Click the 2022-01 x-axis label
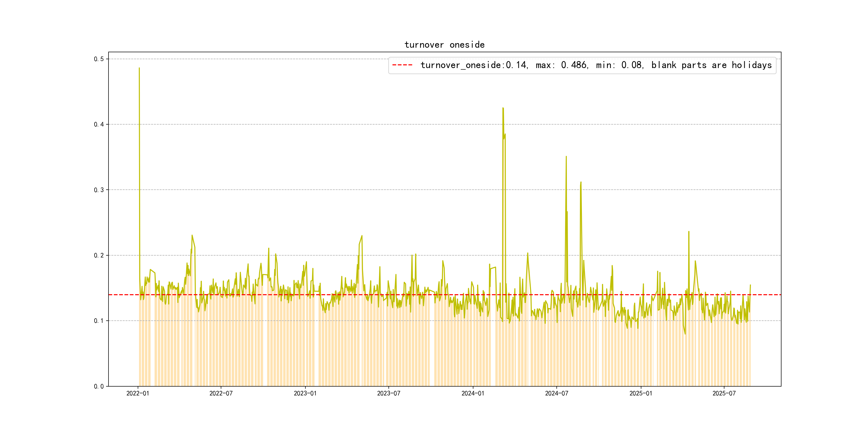Screen dimensions: 868x434 [137, 393]
